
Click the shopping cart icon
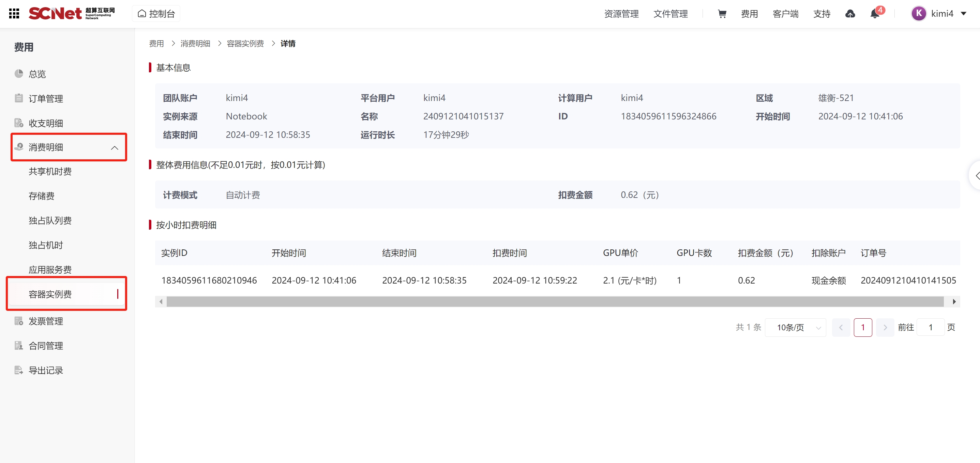tap(722, 14)
